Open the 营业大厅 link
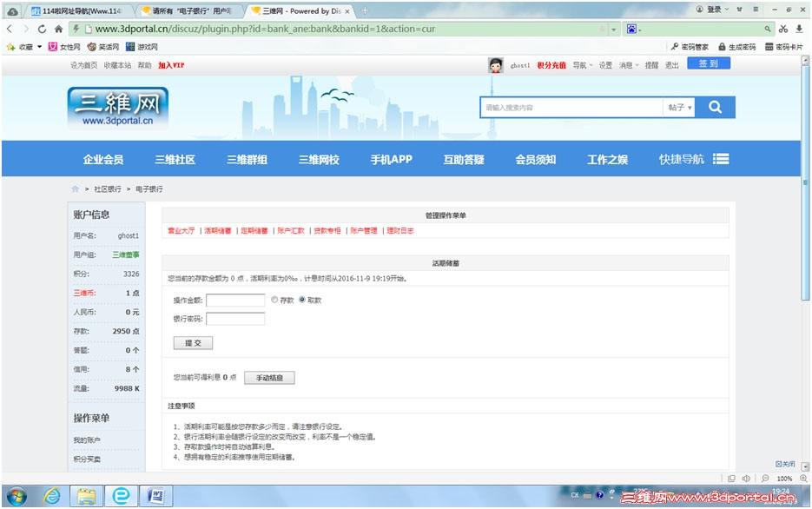The height and width of the screenshot is (509, 812). click(182, 231)
